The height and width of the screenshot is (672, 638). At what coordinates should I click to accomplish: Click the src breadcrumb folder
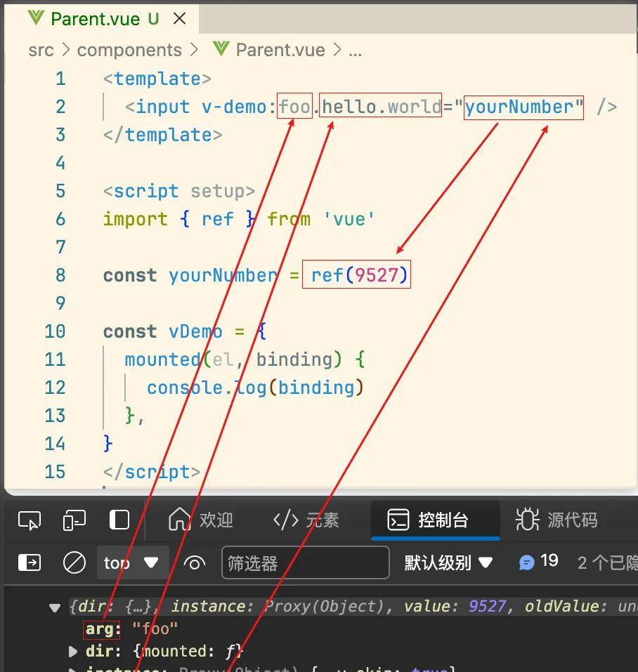click(x=41, y=50)
